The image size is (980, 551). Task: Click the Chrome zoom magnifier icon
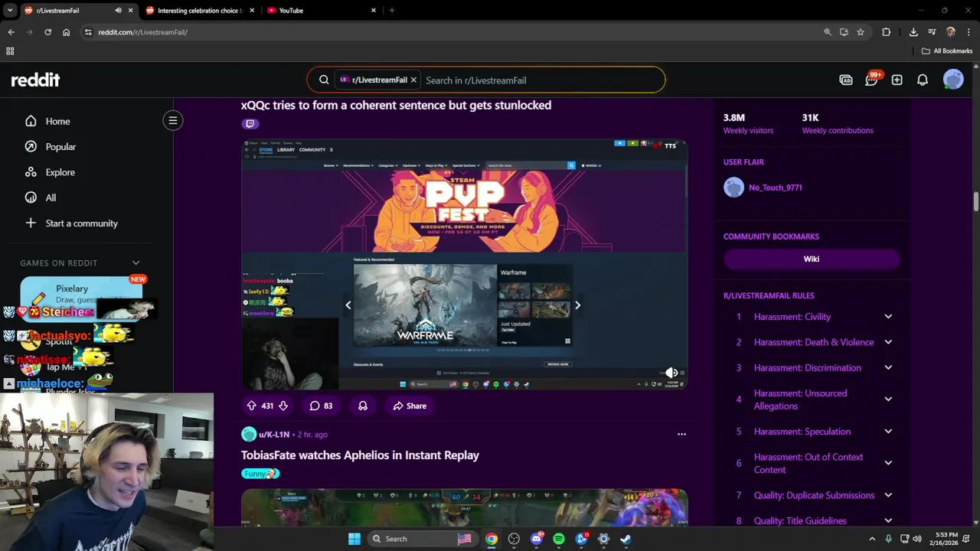point(827,32)
